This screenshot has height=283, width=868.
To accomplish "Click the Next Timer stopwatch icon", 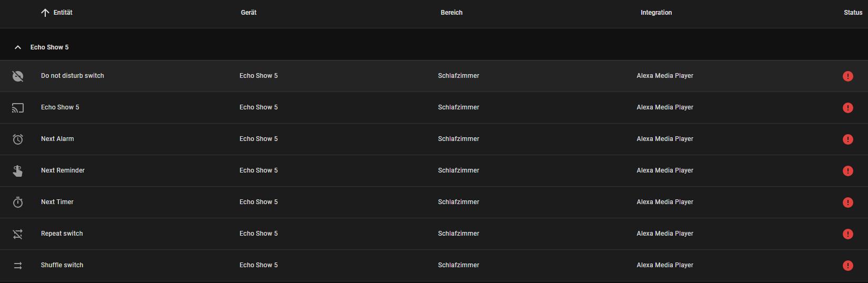I will (18, 203).
